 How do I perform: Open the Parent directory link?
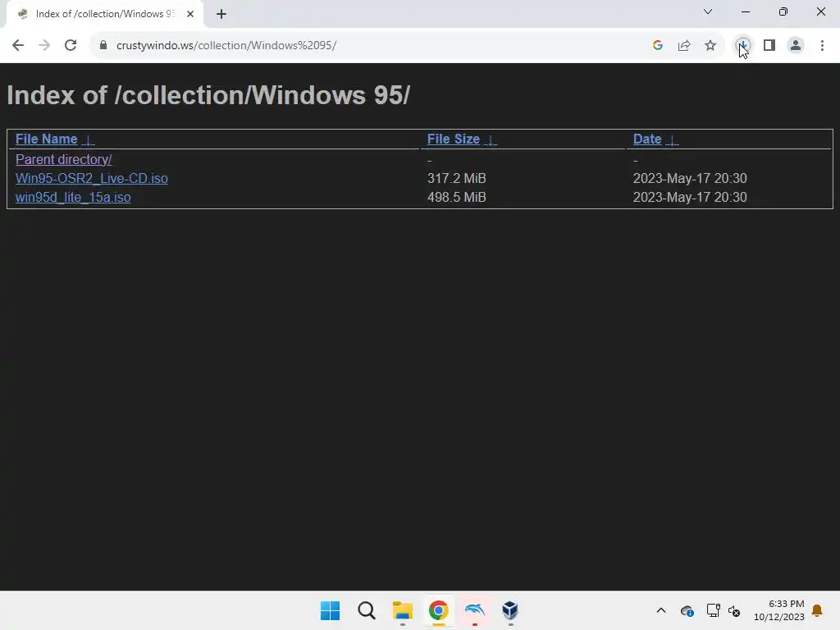[64, 160]
